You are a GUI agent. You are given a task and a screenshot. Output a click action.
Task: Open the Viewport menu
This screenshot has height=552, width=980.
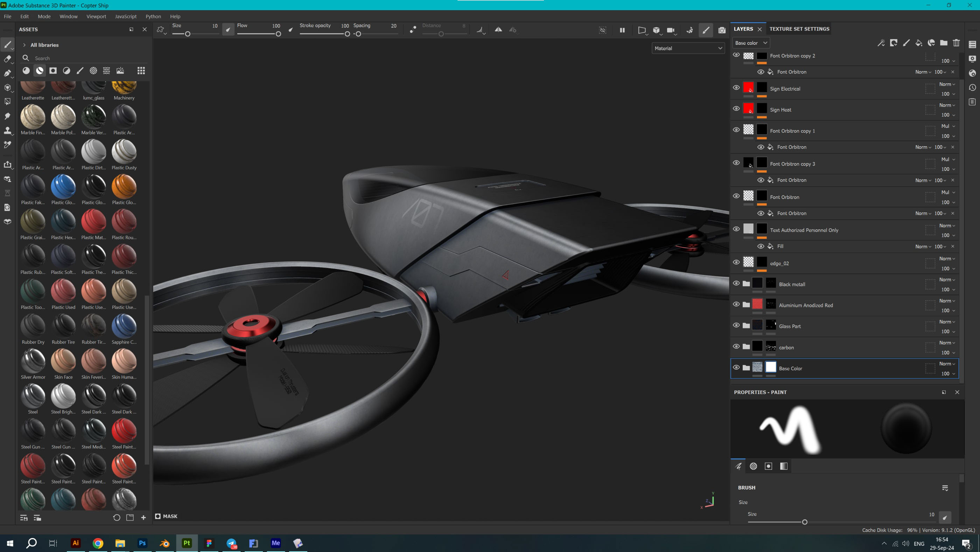coord(96,16)
